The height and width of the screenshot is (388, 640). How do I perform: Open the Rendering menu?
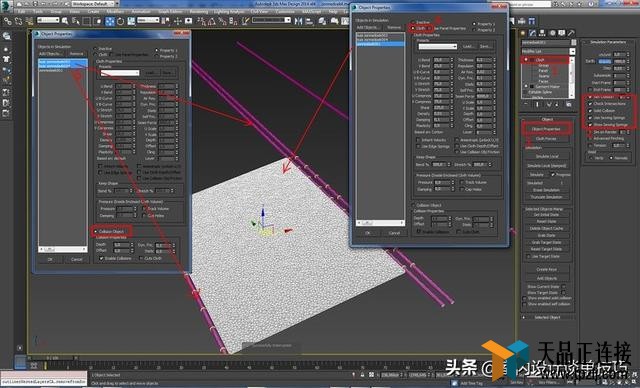click(199, 12)
